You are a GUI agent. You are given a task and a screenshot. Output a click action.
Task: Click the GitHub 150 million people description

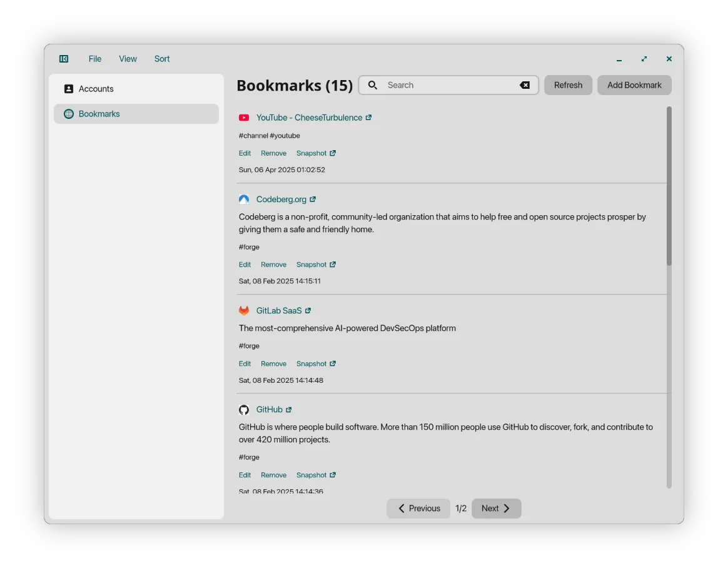click(x=446, y=434)
